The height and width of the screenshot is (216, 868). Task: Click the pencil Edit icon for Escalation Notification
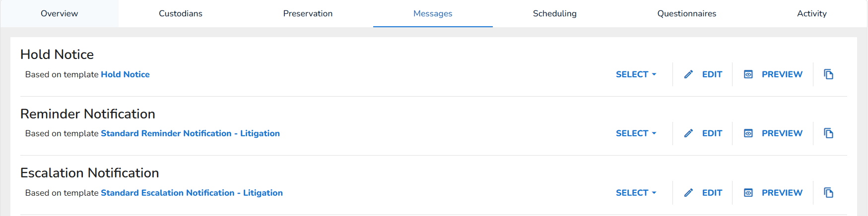(x=688, y=193)
